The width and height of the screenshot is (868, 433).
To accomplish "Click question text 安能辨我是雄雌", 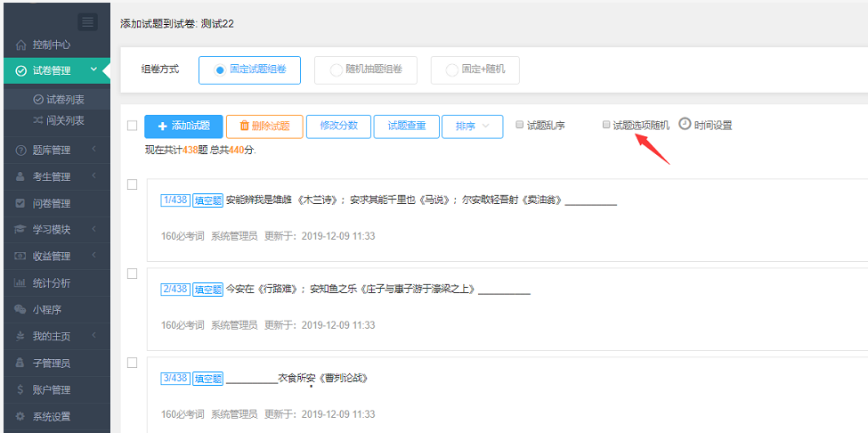I will pos(260,200).
